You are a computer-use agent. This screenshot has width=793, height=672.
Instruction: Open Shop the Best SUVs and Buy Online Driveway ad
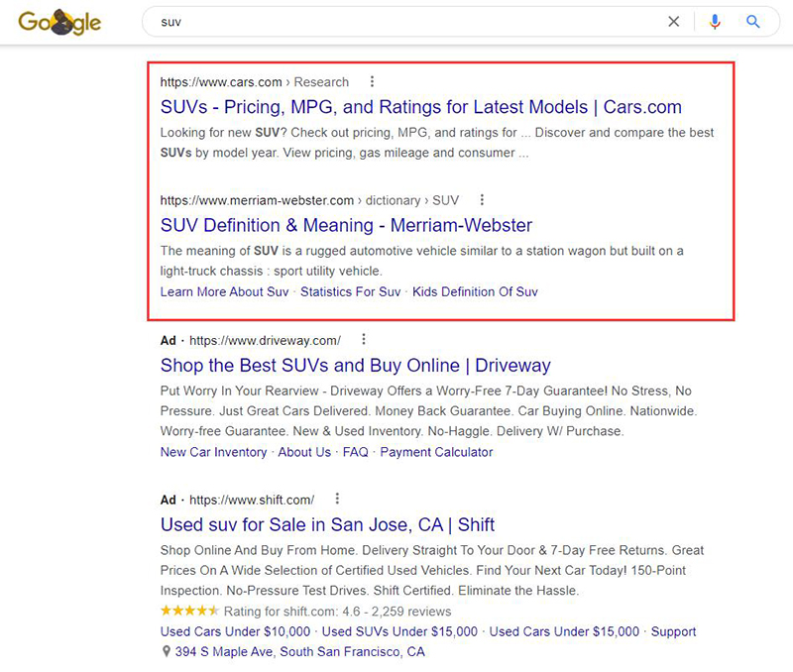point(356,366)
